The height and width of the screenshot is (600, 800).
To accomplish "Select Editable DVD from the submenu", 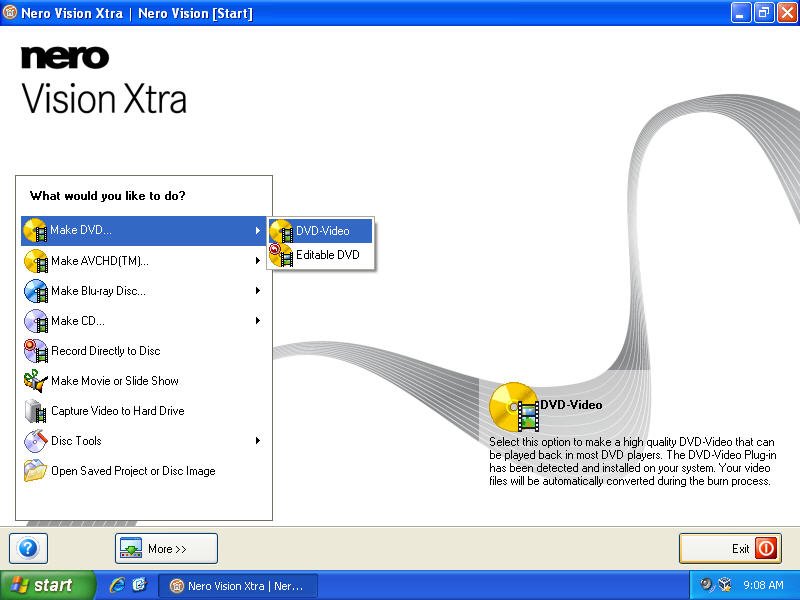I will coord(321,255).
